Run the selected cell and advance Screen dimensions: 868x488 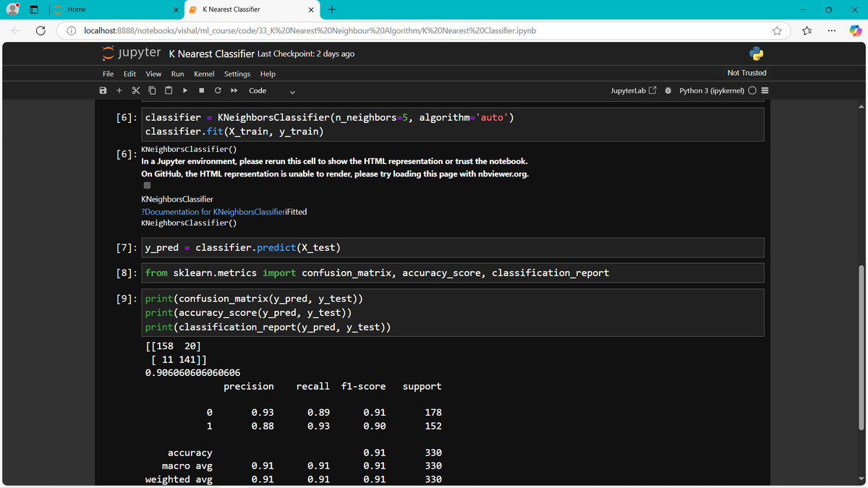185,91
